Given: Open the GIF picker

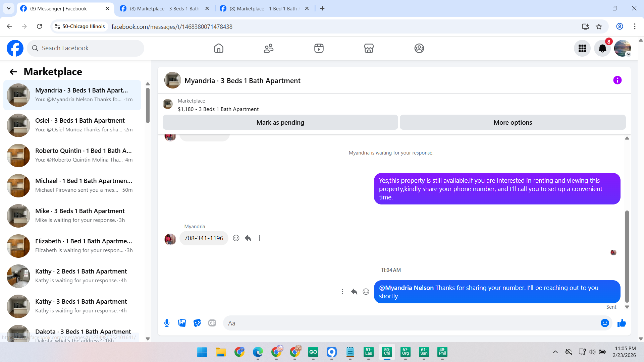Looking at the screenshot, I should 212,323.
